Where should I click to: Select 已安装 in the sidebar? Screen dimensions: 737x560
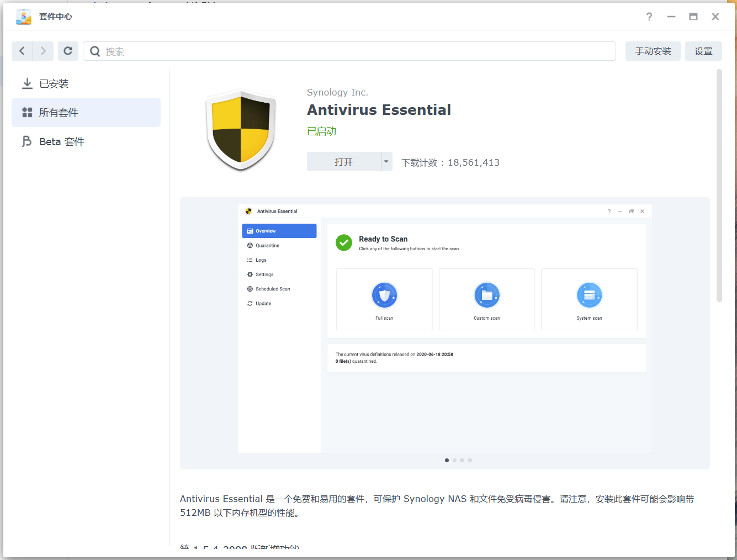[x=86, y=83]
